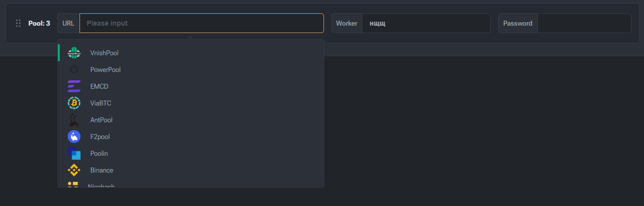Click the Worker input field
This screenshot has width=644, height=206.
(426, 23)
